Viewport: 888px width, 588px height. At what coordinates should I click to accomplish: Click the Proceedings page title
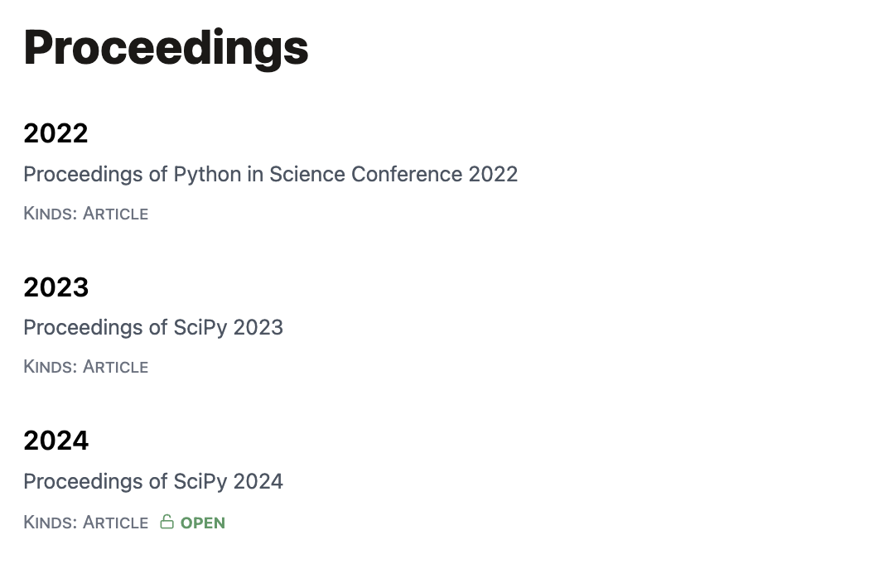pos(166,47)
